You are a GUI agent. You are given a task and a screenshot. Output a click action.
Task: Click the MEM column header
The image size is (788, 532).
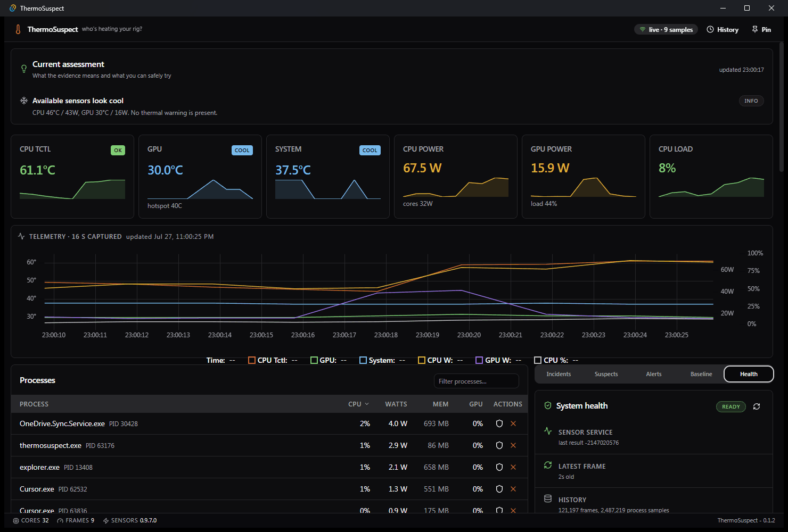[x=440, y=404]
